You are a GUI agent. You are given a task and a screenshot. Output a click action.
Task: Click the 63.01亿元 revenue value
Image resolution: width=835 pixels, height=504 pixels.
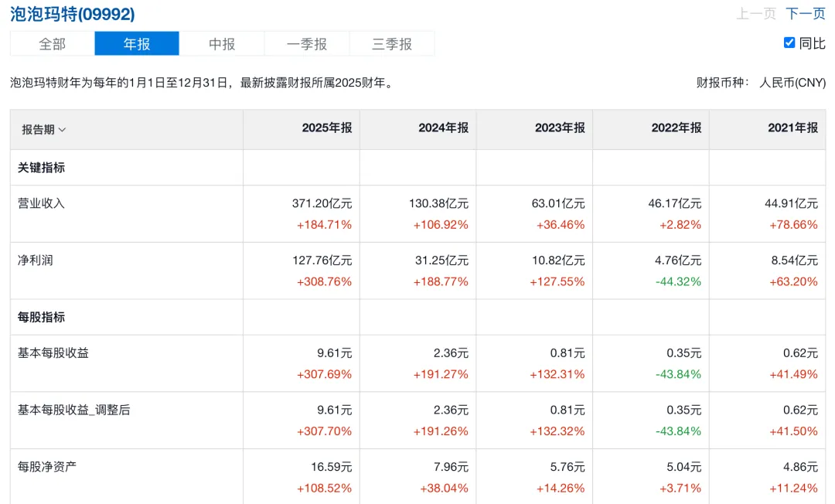(558, 203)
